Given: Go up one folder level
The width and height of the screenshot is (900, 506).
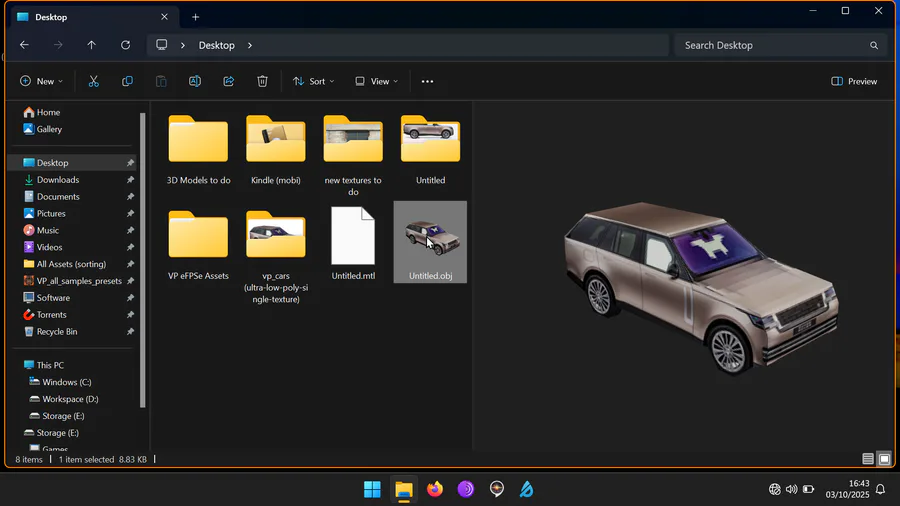Looking at the screenshot, I should pyautogui.click(x=91, y=45).
